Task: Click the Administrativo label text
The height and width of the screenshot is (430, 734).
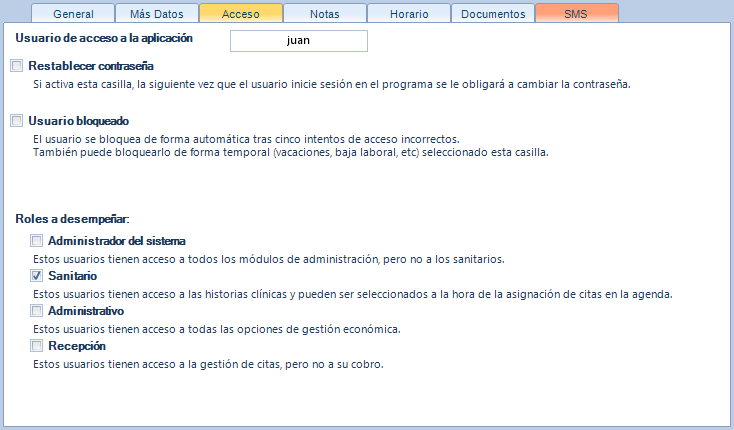Action: [86, 311]
